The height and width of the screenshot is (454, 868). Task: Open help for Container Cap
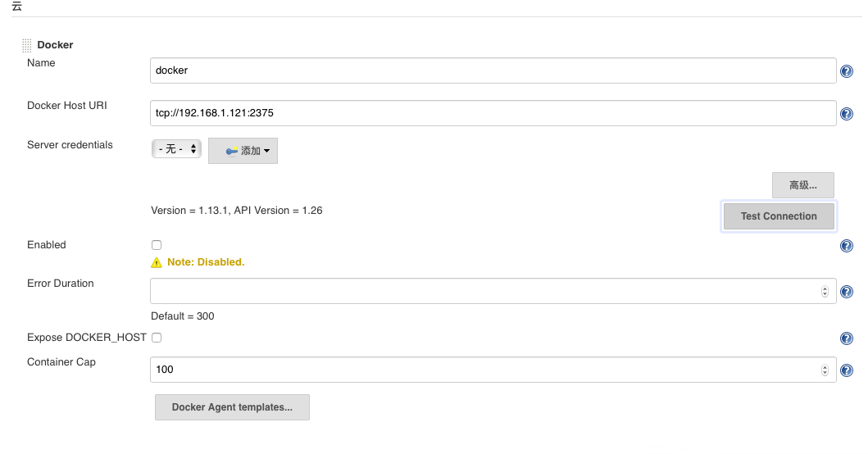click(847, 370)
